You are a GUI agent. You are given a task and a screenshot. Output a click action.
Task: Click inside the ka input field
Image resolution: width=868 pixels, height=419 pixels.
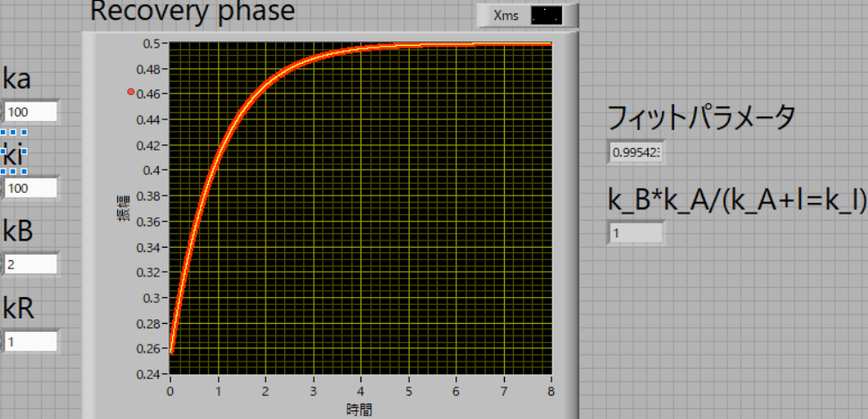[x=30, y=112]
